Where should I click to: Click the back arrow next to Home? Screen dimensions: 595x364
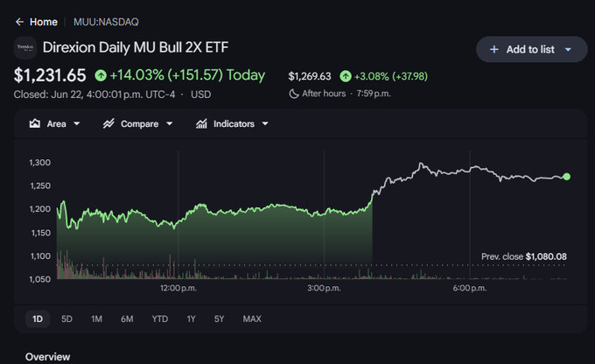pos(19,22)
